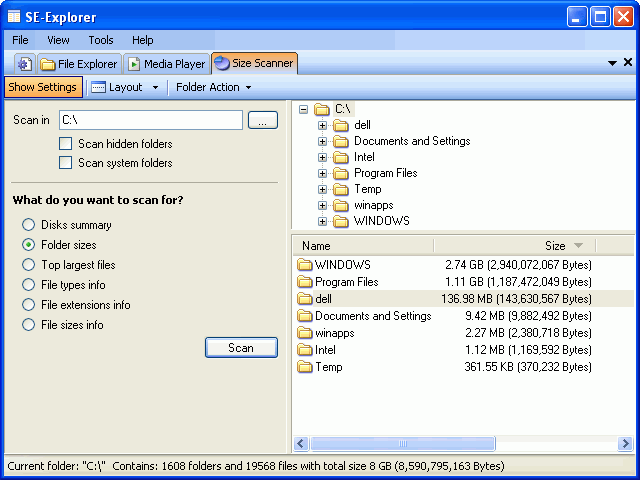
Task: Close the current tab with the X icon
Action: [628, 62]
